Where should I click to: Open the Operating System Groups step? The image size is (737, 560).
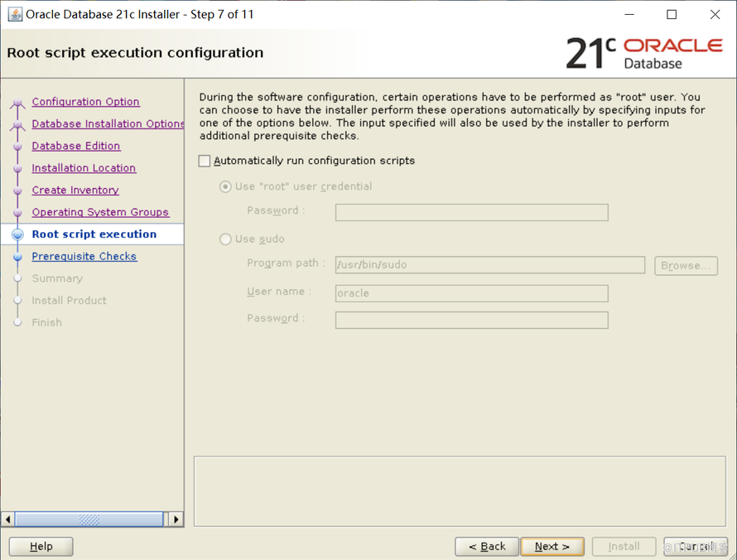pyautogui.click(x=100, y=212)
